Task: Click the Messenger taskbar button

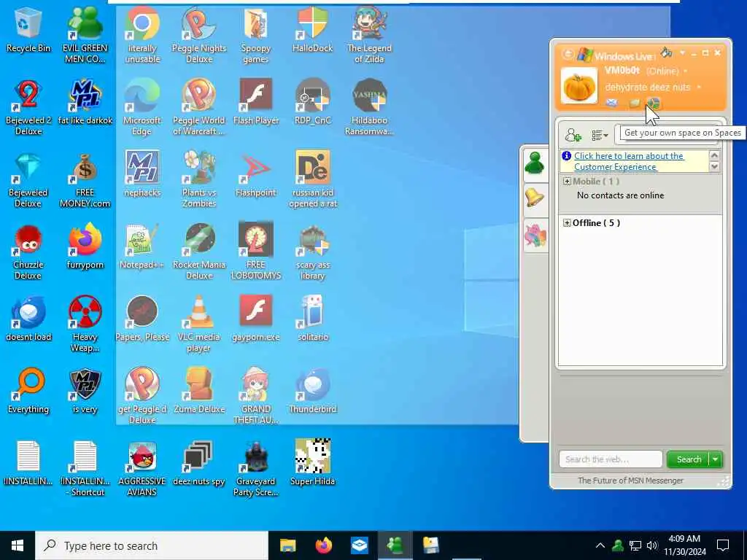Action: click(395, 545)
